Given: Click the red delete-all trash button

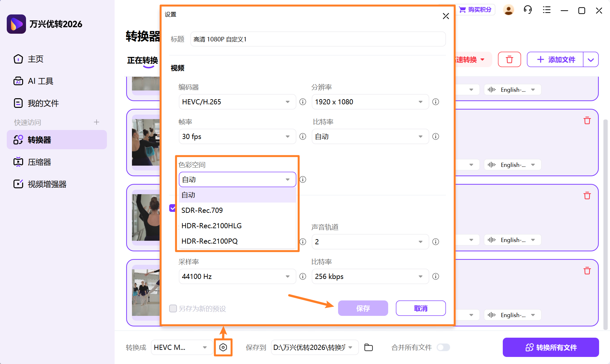Looking at the screenshot, I should [x=509, y=60].
